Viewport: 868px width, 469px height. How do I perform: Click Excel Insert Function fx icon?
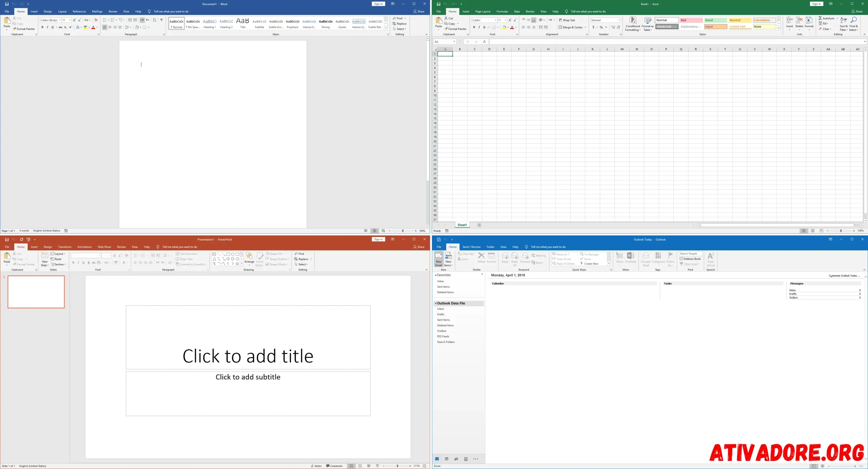pos(484,42)
